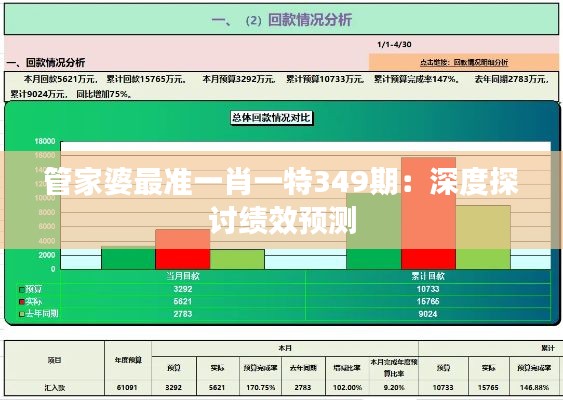Click 5621 in the 汇入款 table row
Screen dimensions: 563x400
[217, 388]
